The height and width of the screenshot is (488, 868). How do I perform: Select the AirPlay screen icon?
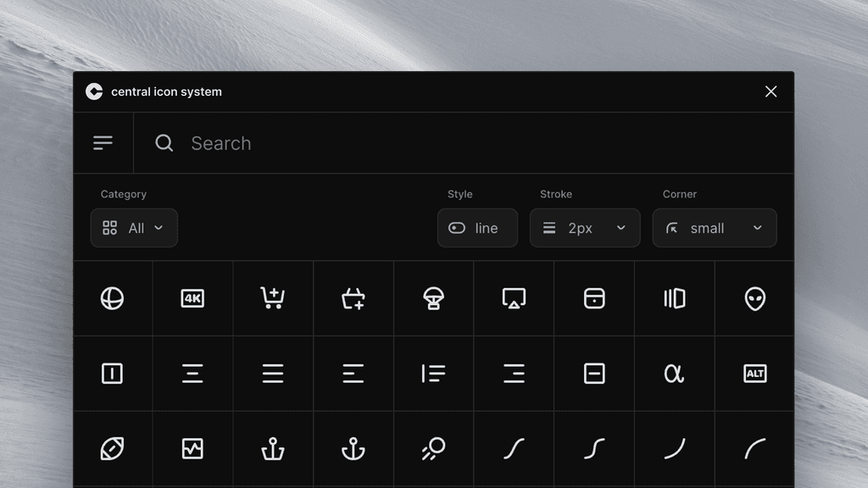tap(514, 298)
